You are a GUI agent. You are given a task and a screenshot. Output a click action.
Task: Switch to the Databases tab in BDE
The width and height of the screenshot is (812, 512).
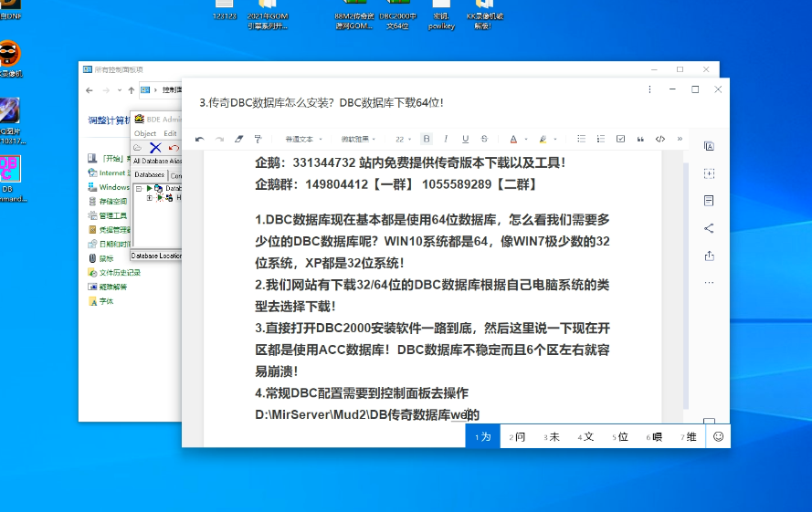click(150, 175)
